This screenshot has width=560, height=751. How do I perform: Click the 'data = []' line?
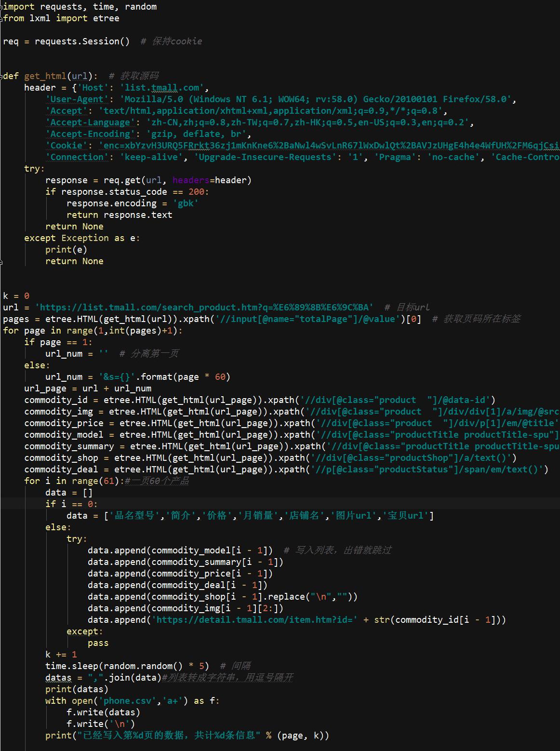[69, 493]
